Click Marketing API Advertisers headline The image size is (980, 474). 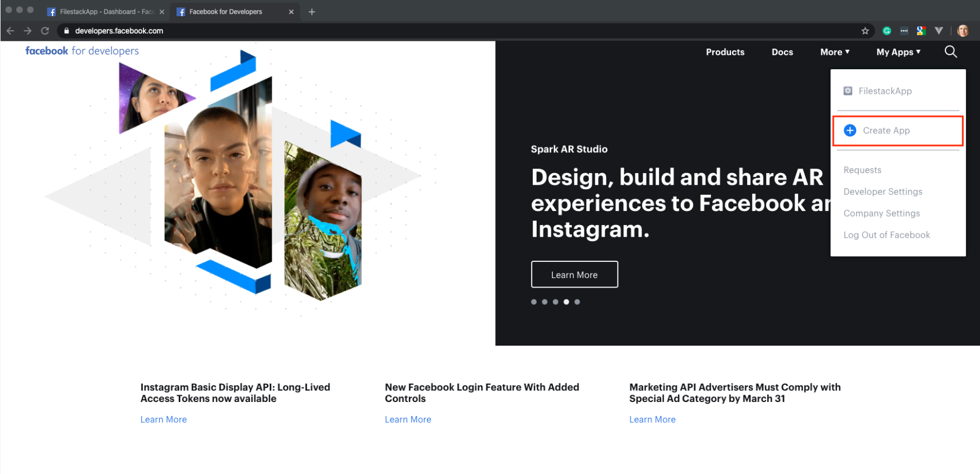pyautogui.click(x=735, y=393)
